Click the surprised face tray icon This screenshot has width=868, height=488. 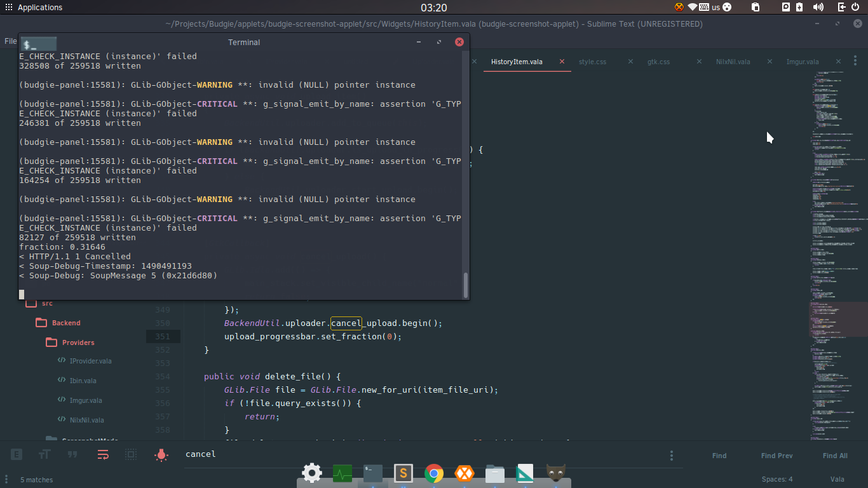click(727, 8)
